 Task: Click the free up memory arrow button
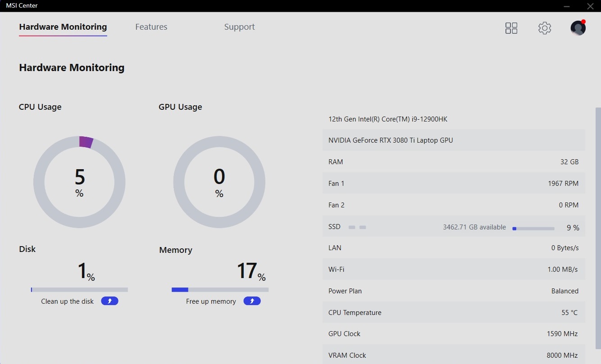pyautogui.click(x=252, y=301)
